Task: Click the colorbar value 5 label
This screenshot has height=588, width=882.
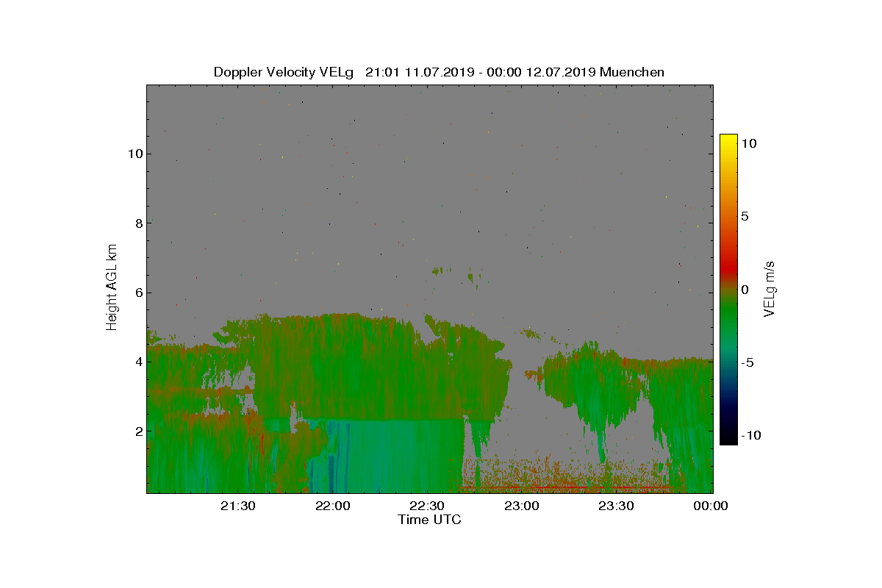Action: 745,217
